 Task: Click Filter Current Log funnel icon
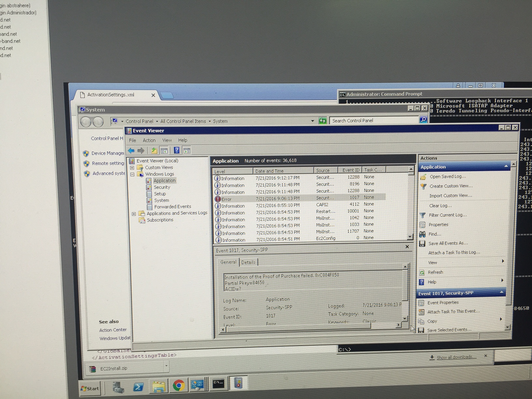pos(422,215)
